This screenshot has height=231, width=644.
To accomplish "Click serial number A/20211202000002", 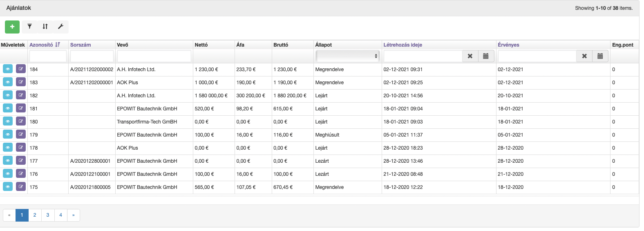I will pos(92,70).
